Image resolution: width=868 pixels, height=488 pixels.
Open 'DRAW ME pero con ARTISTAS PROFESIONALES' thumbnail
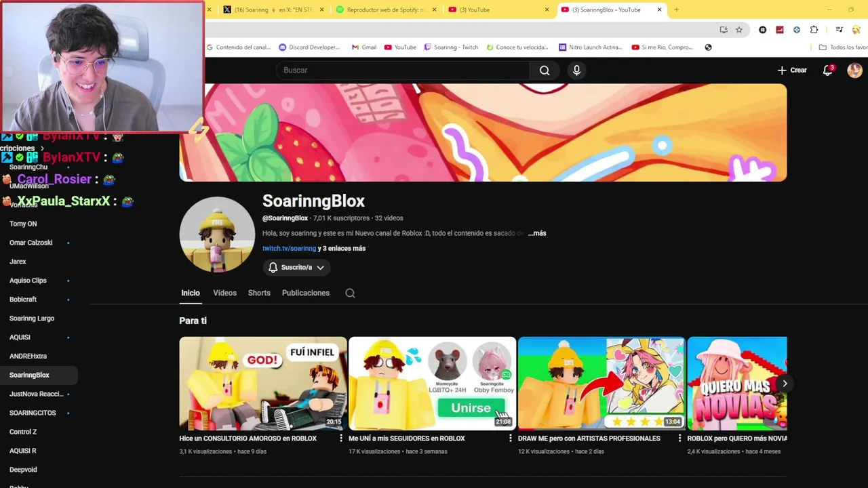coord(601,384)
